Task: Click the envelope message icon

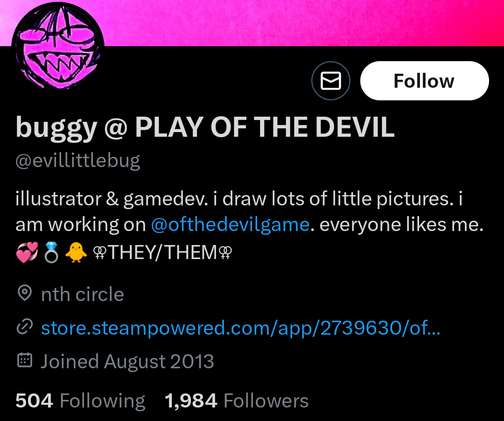Action: coord(331,81)
